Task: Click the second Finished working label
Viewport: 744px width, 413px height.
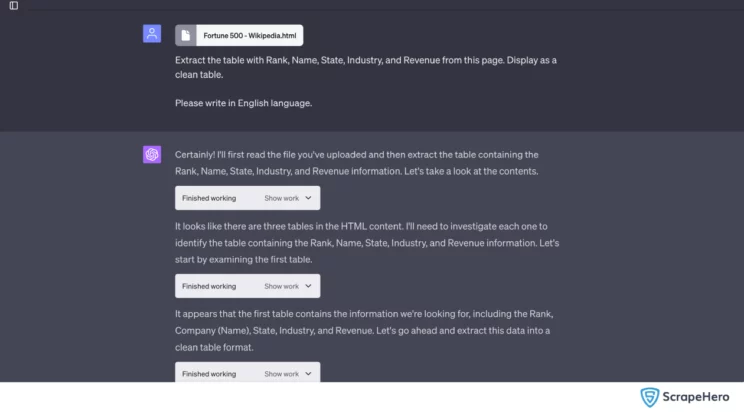Action: point(209,286)
